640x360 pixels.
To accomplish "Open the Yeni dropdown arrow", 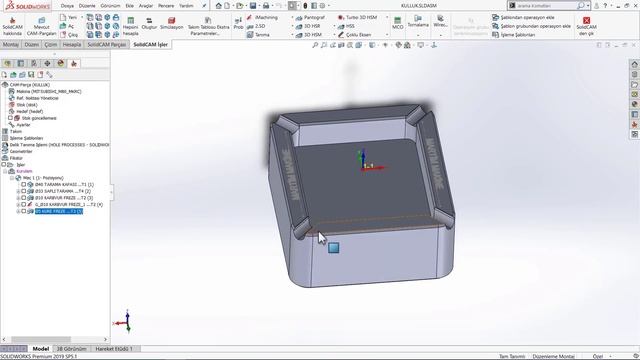I will 82,18.
